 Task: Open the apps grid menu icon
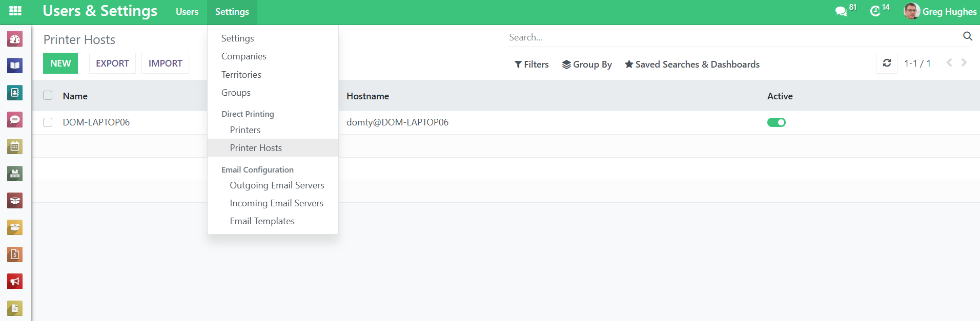(15, 11)
